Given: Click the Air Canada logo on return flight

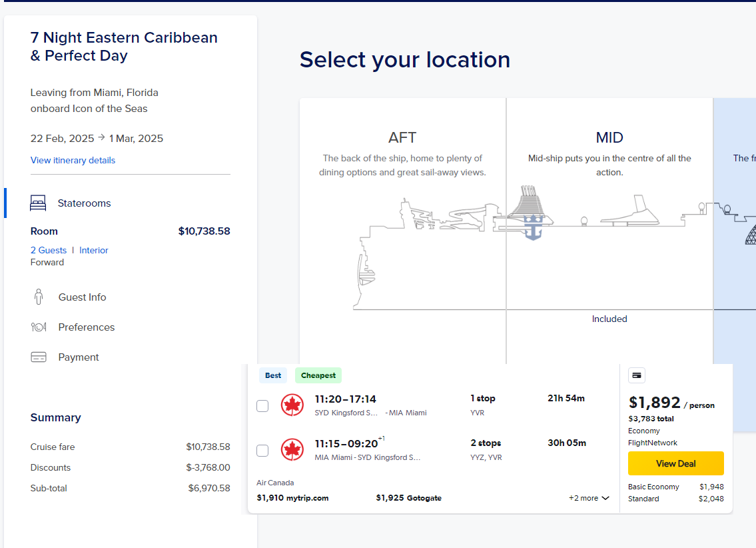Looking at the screenshot, I should tap(292, 449).
